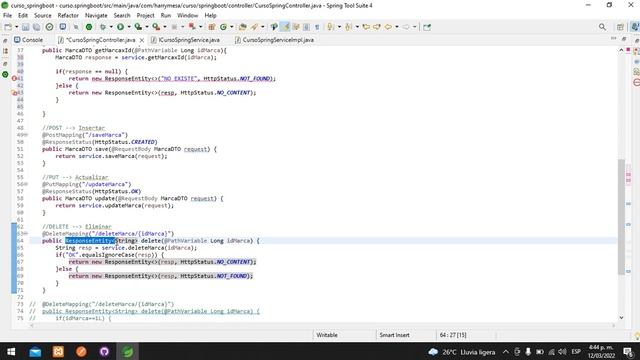This screenshot has height=360, width=640.
Task: Click the error marker on line 41
Action: pos(14,78)
